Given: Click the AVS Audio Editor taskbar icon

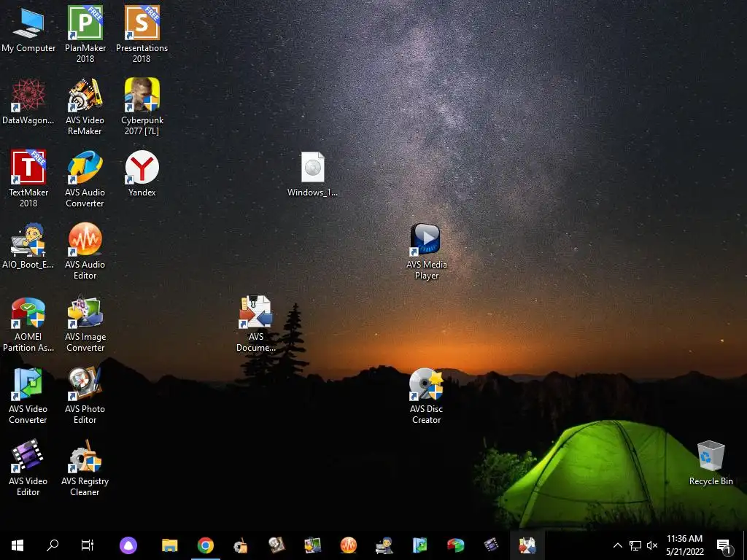Looking at the screenshot, I should coord(348,545).
